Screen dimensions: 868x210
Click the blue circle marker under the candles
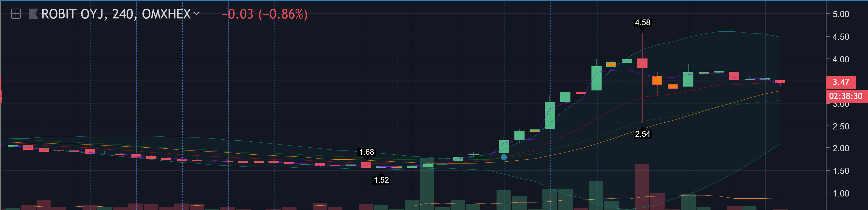pyautogui.click(x=504, y=157)
